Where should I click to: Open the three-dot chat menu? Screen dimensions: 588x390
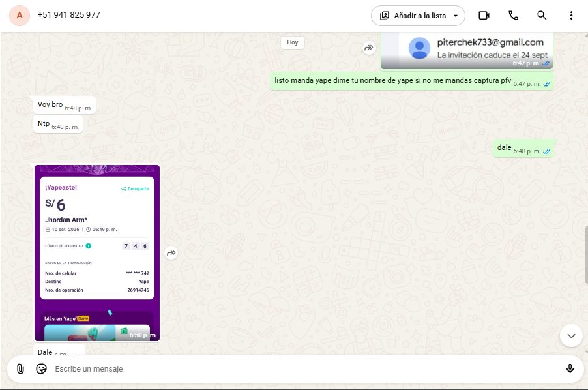point(571,16)
